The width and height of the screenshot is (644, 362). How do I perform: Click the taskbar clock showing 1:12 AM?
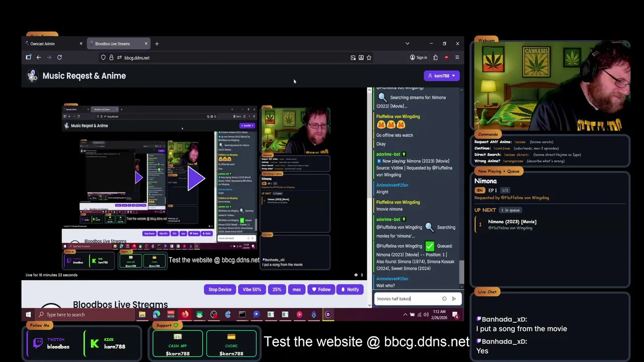[440, 315]
